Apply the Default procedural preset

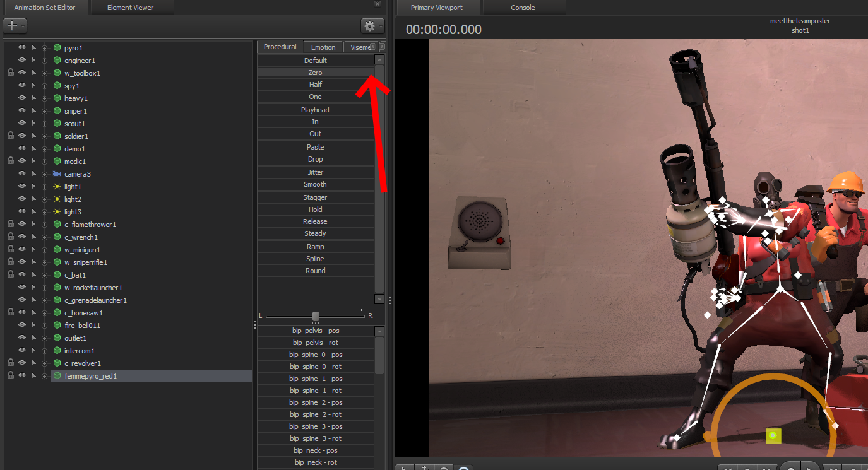click(x=316, y=61)
